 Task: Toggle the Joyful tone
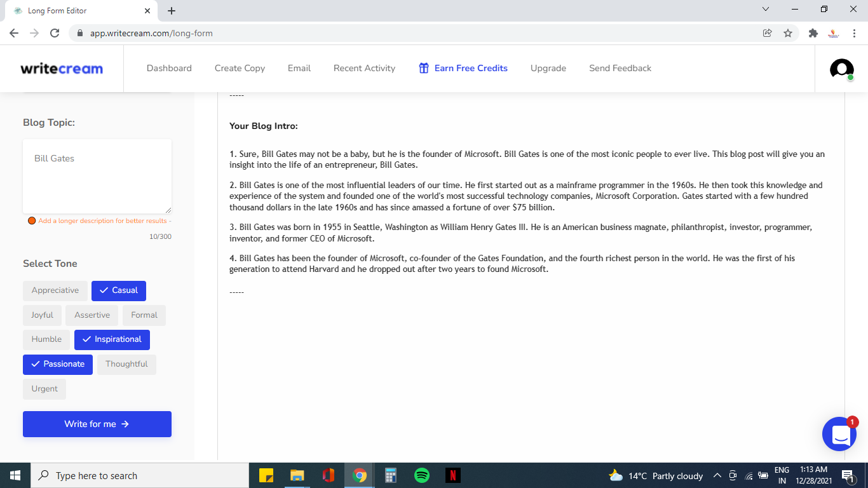[43, 315]
